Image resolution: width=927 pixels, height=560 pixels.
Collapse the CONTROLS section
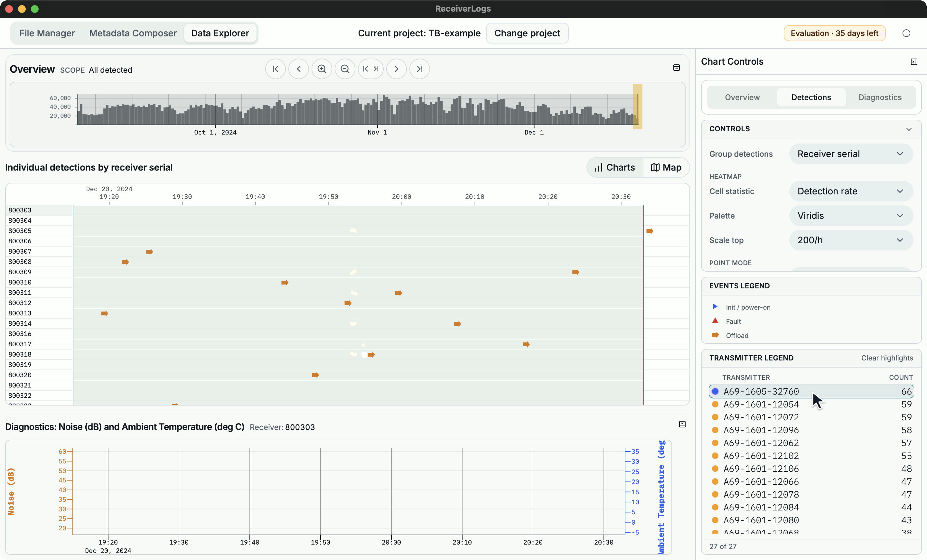click(909, 129)
